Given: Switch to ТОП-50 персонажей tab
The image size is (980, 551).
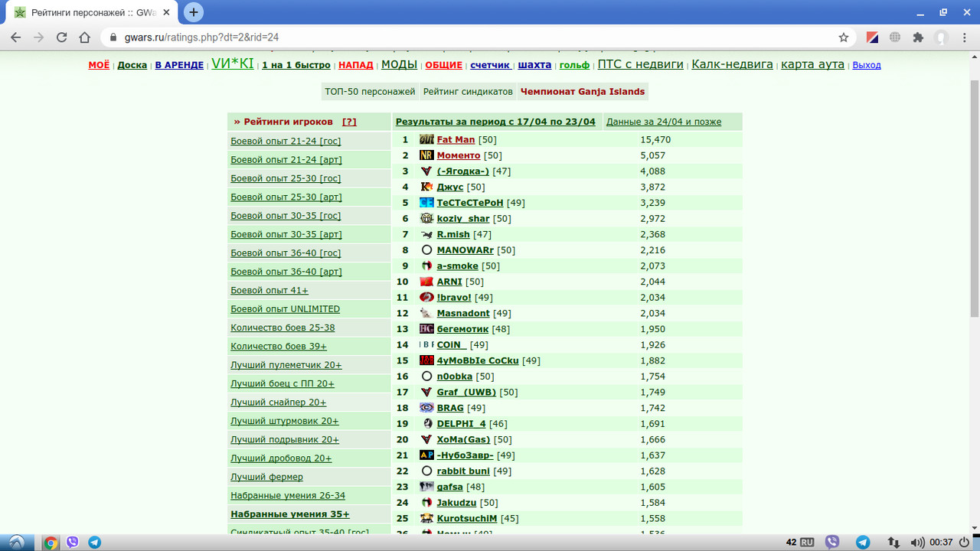Looking at the screenshot, I should tap(370, 91).
